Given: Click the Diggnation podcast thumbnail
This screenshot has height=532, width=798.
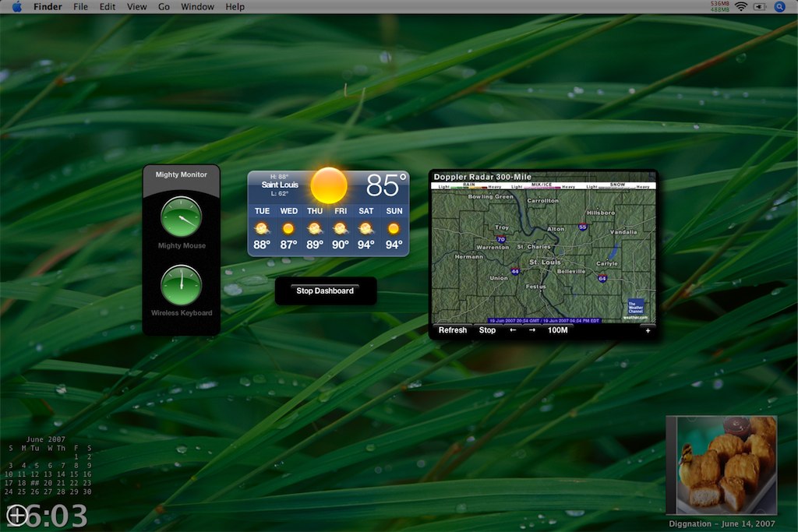Looking at the screenshot, I should [722, 465].
